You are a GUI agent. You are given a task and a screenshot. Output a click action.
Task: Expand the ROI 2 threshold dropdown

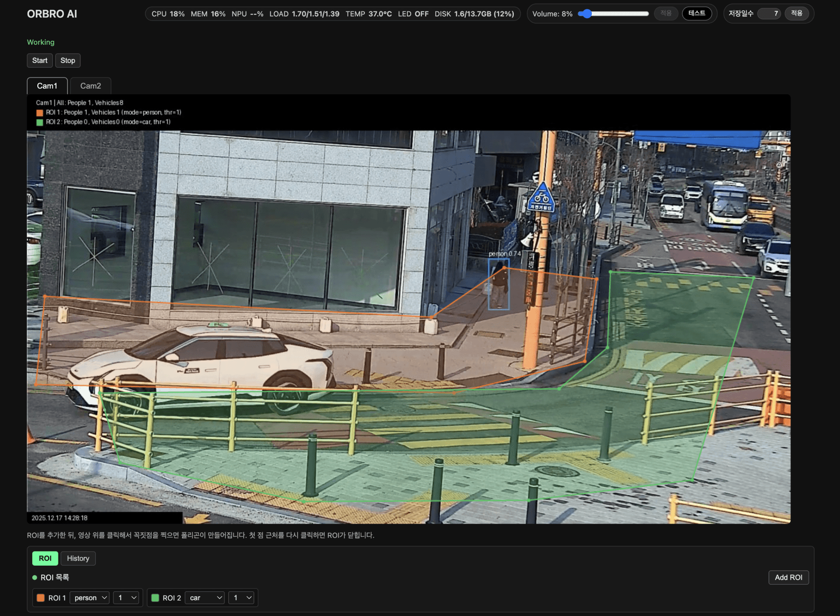(x=241, y=598)
